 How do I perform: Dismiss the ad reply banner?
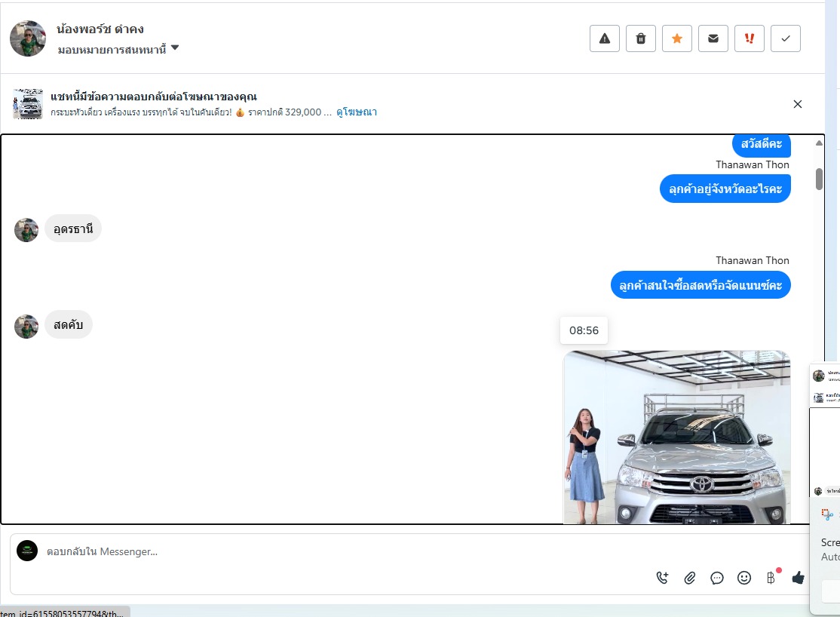(797, 104)
